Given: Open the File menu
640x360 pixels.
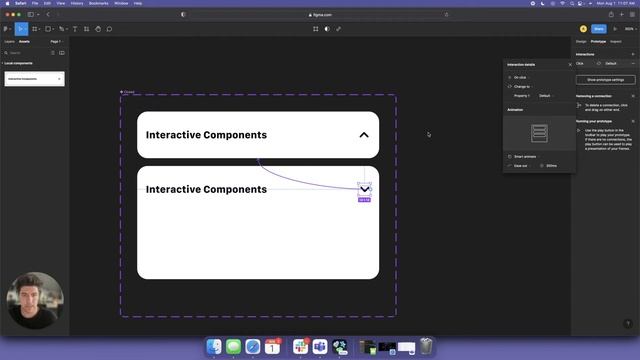Looking at the screenshot, I should [x=35, y=3].
